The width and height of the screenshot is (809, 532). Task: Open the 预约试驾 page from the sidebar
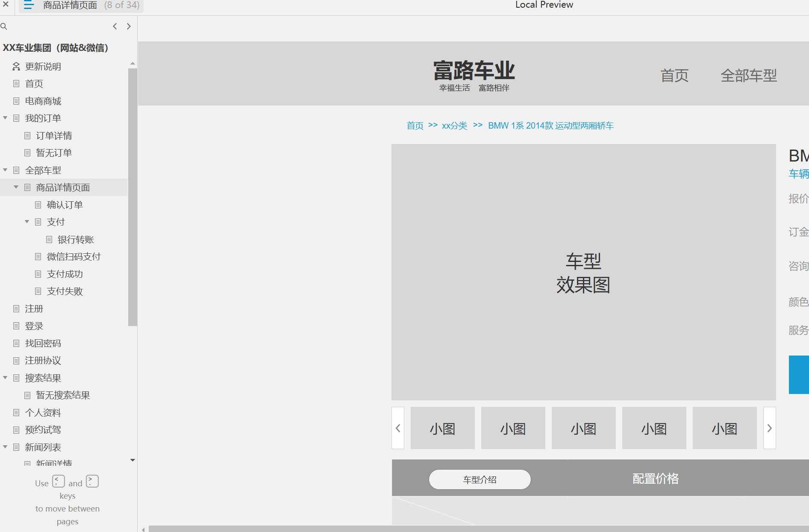point(43,430)
